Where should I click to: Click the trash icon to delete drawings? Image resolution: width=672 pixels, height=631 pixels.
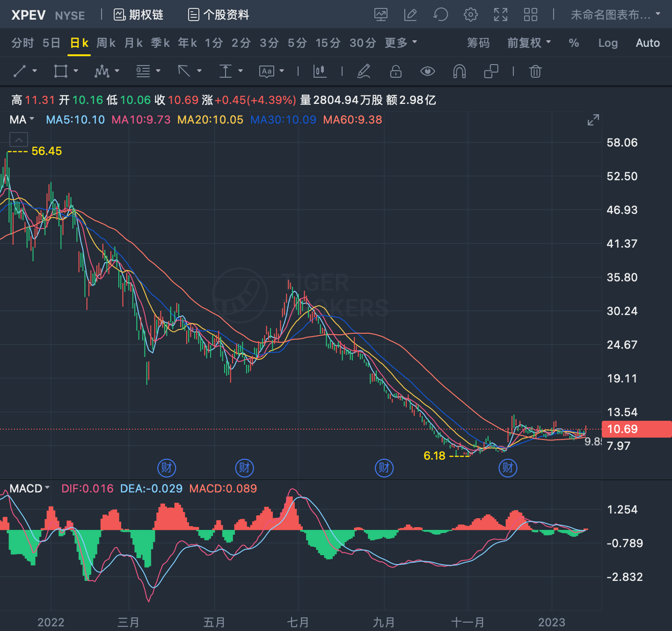pyautogui.click(x=535, y=71)
